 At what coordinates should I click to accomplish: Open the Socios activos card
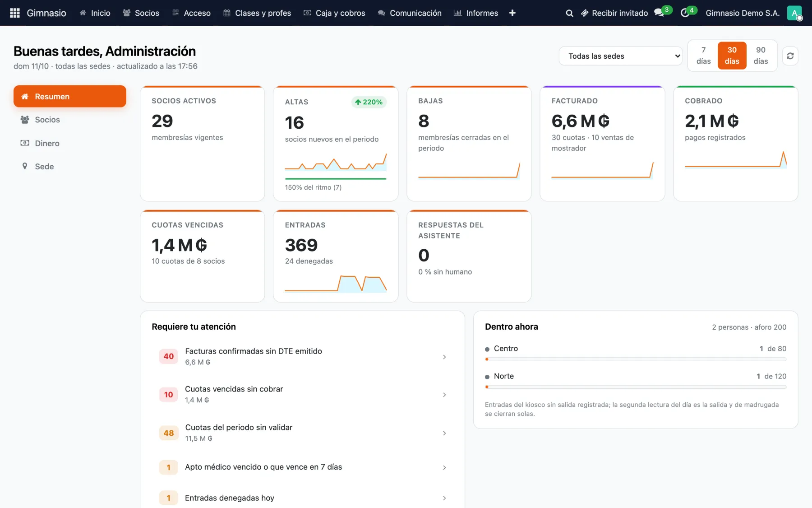click(202, 144)
